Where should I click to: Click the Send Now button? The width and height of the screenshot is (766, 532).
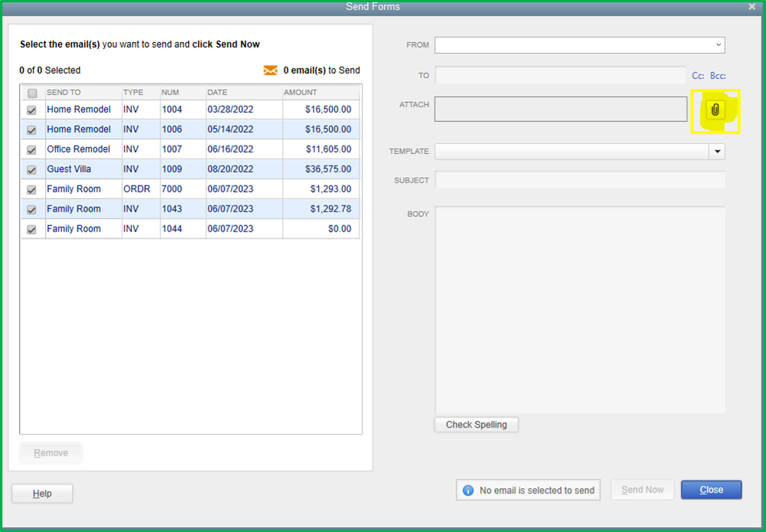(x=643, y=490)
